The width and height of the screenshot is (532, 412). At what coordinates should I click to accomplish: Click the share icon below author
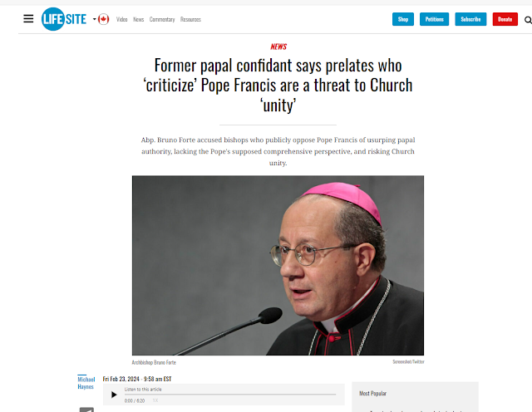pyautogui.click(x=86, y=410)
